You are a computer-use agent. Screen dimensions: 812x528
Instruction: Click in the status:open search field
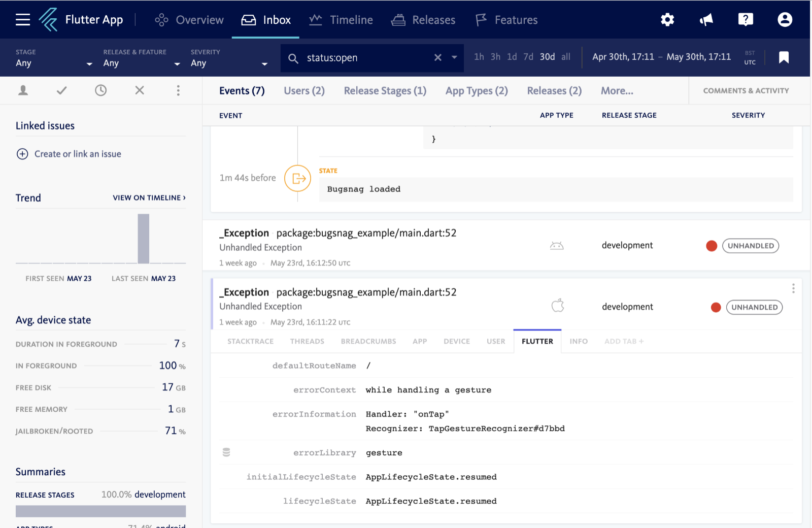point(365,58)
